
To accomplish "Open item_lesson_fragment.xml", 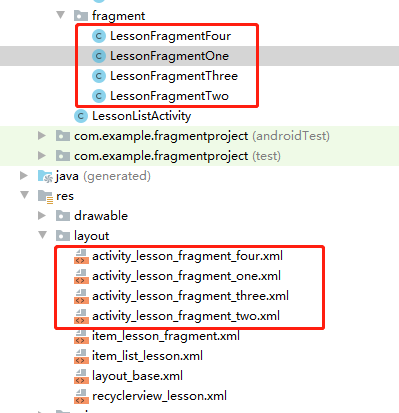I will [166, 336].
